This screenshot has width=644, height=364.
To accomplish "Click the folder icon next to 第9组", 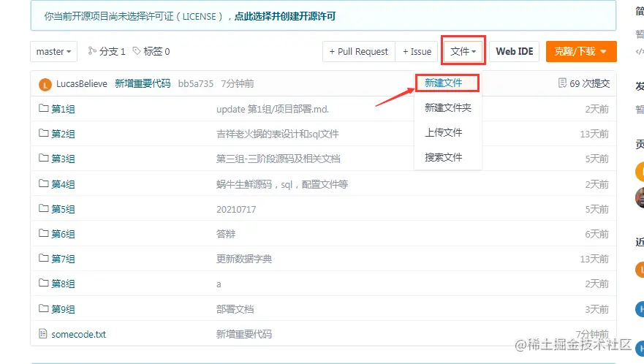I will pyautogui.click(x=44, y=308).
